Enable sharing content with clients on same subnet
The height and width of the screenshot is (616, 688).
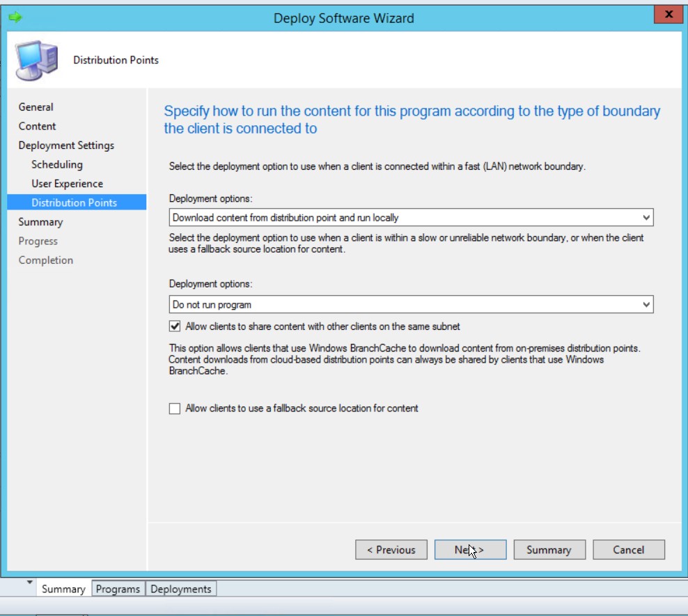point(175,326)
